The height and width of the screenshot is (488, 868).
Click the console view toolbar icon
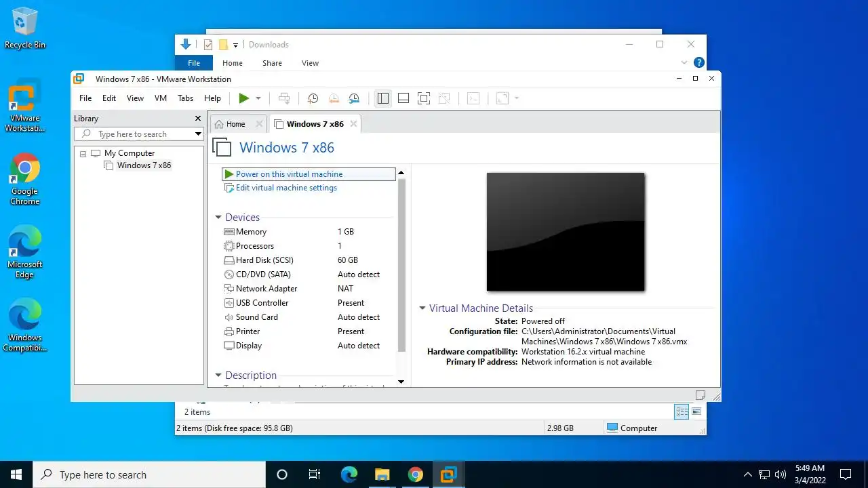(473, 98)
